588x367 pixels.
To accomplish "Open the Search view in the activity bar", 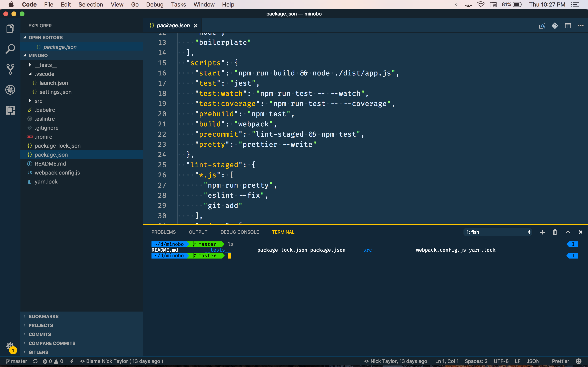I will pos(10,48).
